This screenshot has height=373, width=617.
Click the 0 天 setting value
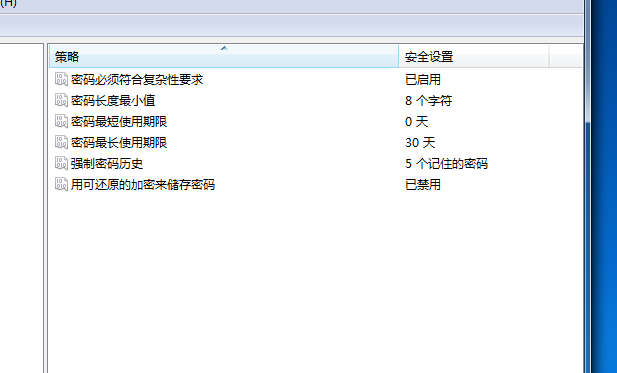(x=416, y=122)
